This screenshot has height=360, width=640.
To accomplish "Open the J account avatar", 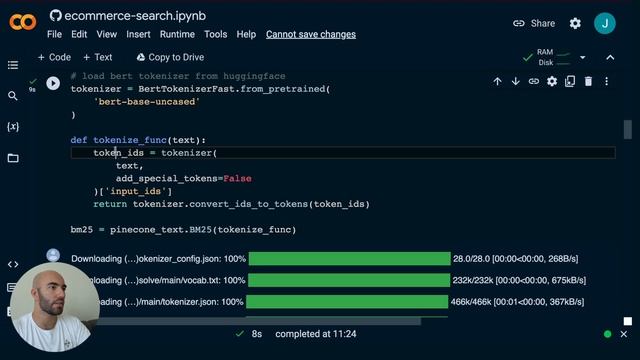I will [604, 23].
